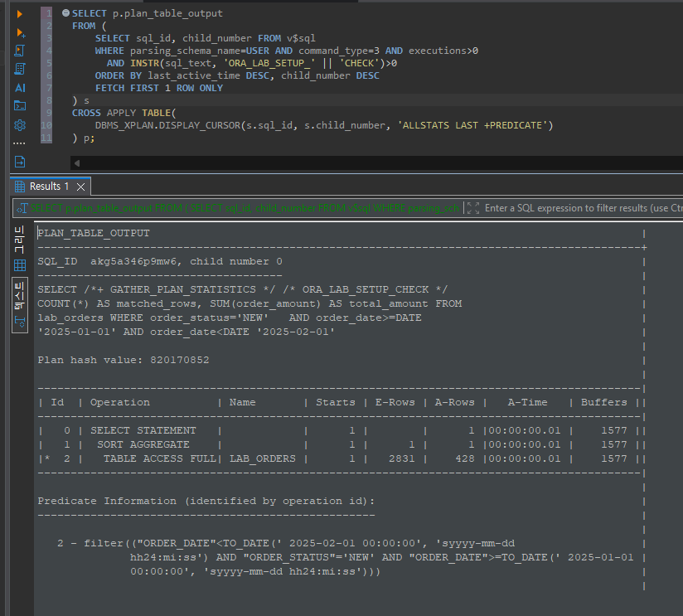Click the text 'DBMS_XPLAN.DISPLAY_CURSOR' in the editor
Screen dimensions: 683x616
[x=168, y=125]
